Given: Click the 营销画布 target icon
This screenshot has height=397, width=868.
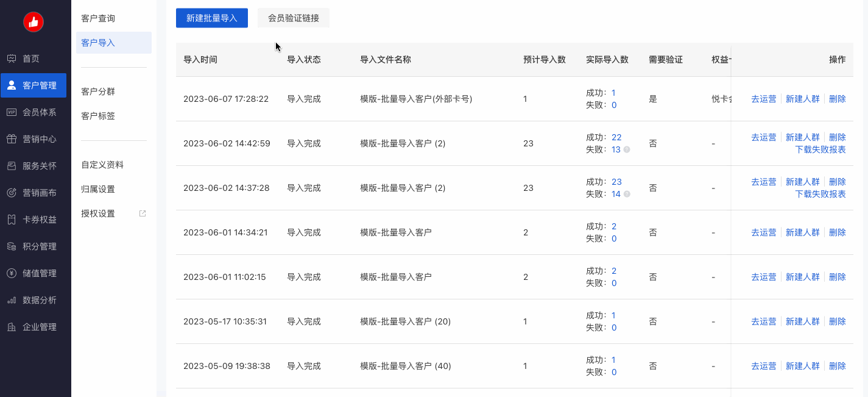Looking at the screenshot, I should tap(12, 193).
